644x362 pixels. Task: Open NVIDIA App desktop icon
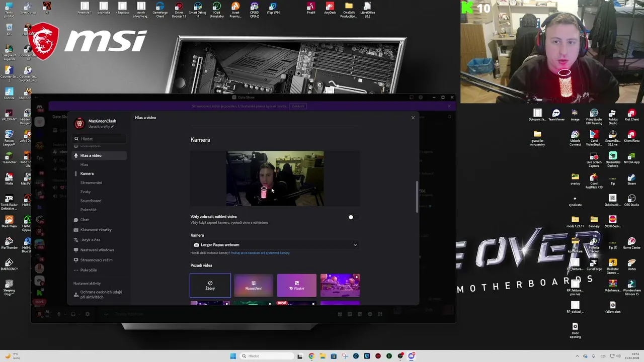point(631,158)
